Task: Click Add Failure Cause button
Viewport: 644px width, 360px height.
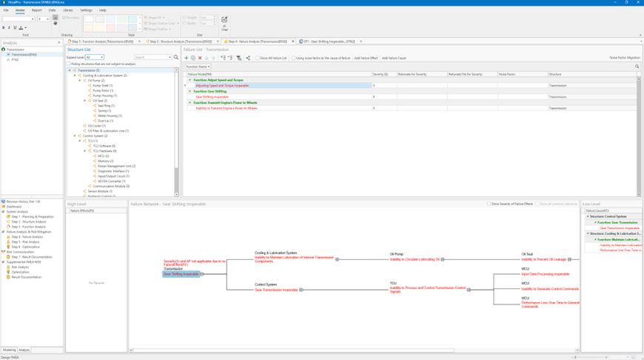Action: (x=394, y=58)
